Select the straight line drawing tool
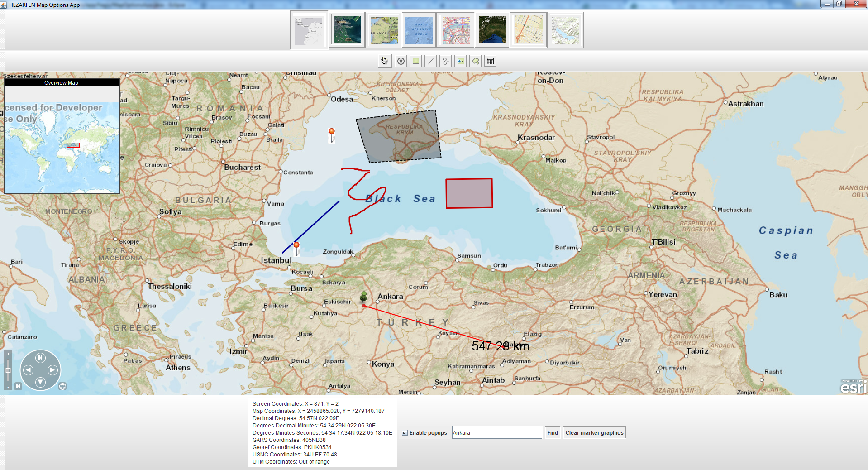 coord(431,61)
